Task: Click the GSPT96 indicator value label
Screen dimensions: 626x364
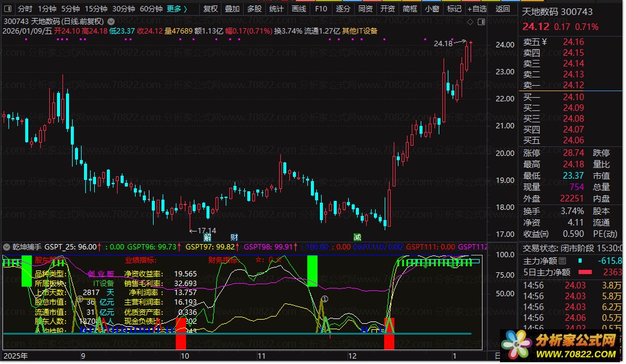Action: [155, 247]
